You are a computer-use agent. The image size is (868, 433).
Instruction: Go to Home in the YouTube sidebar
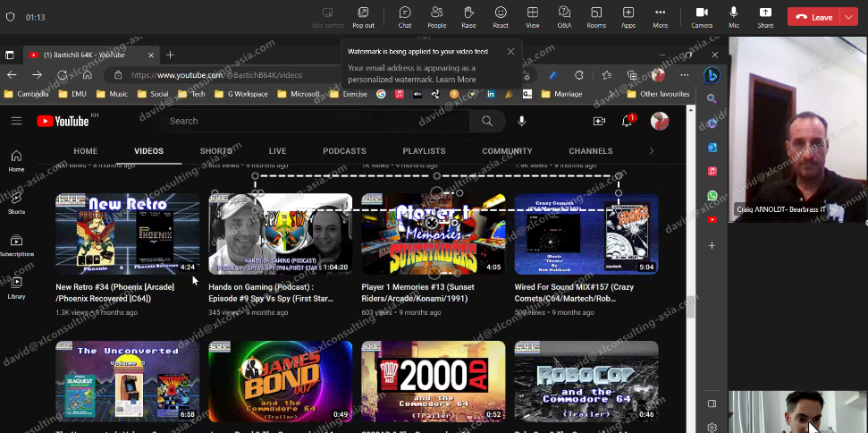(x=17, y=161)
